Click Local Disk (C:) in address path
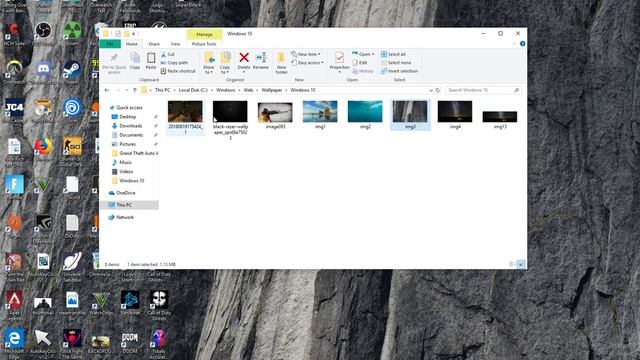 [x=193, y=90]
